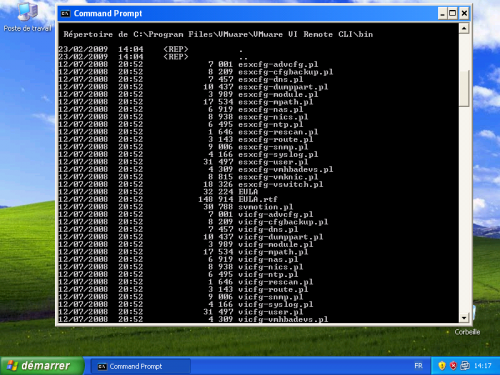
Task: Click vicfg-user.pl file name
Action: click(x=271, y=312)
